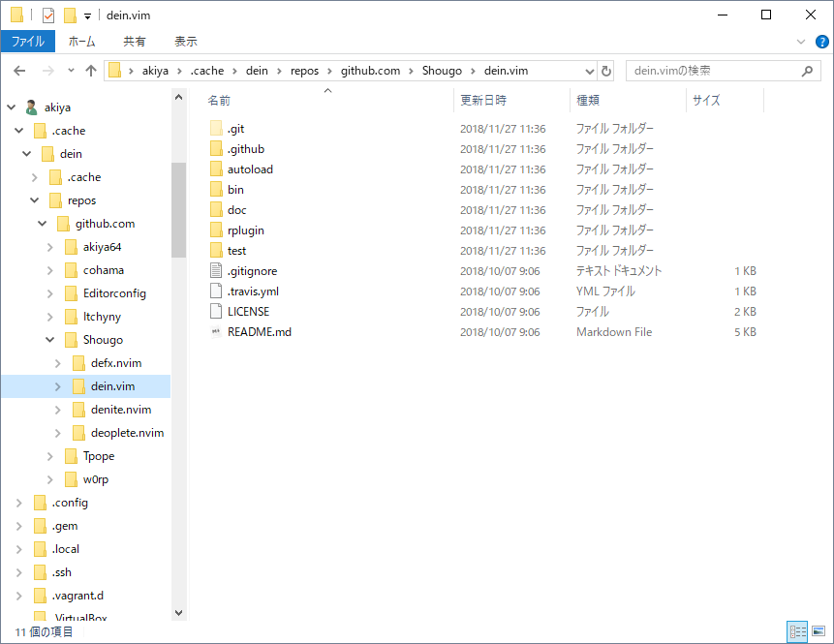The height and width of the screenshot is (644, 834).
Task: Select the .travis.yml YML file
Action: (x=250, y=291)
